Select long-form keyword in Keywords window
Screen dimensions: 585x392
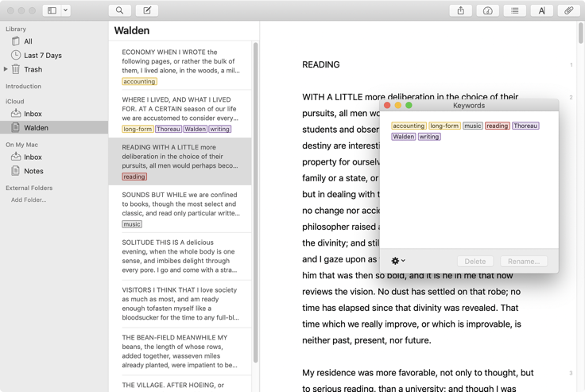click(x=444, y=126)
